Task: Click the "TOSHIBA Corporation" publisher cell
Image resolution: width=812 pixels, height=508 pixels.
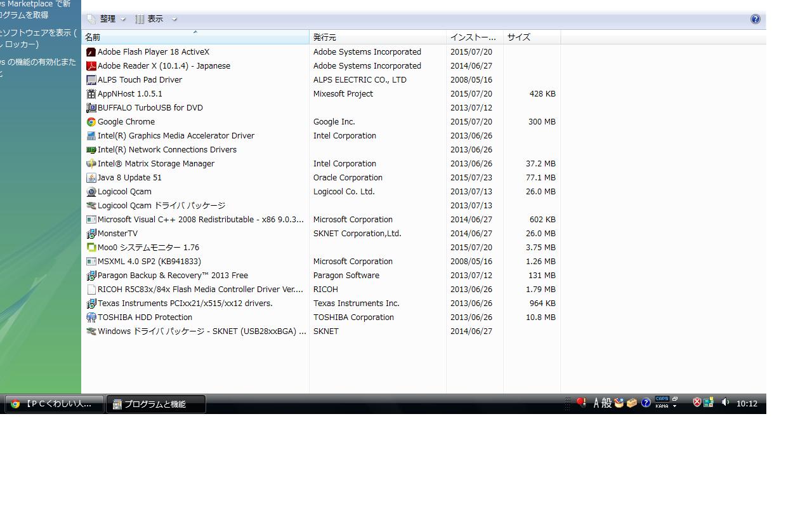Action: [353, 317]
